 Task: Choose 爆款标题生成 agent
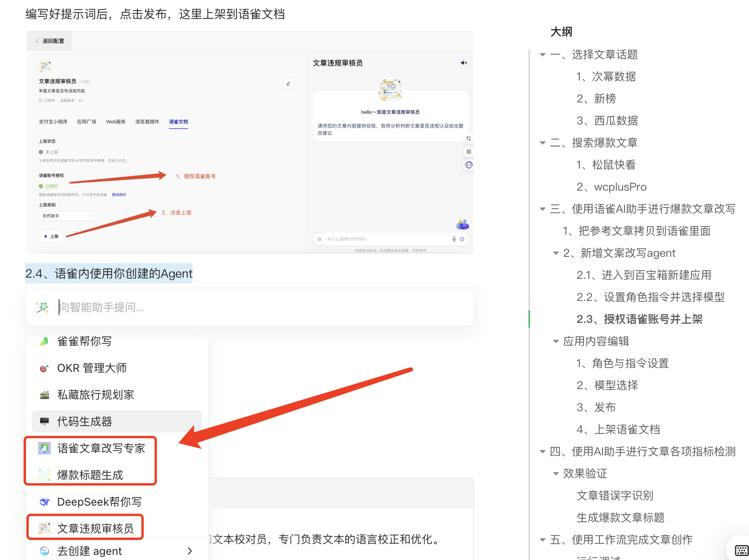point(117,475)
